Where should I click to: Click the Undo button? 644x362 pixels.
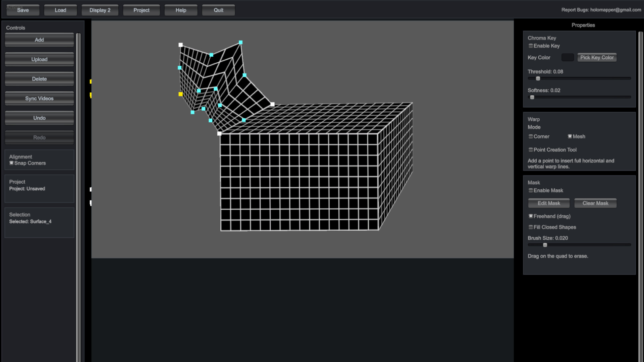tap(39, 118)
